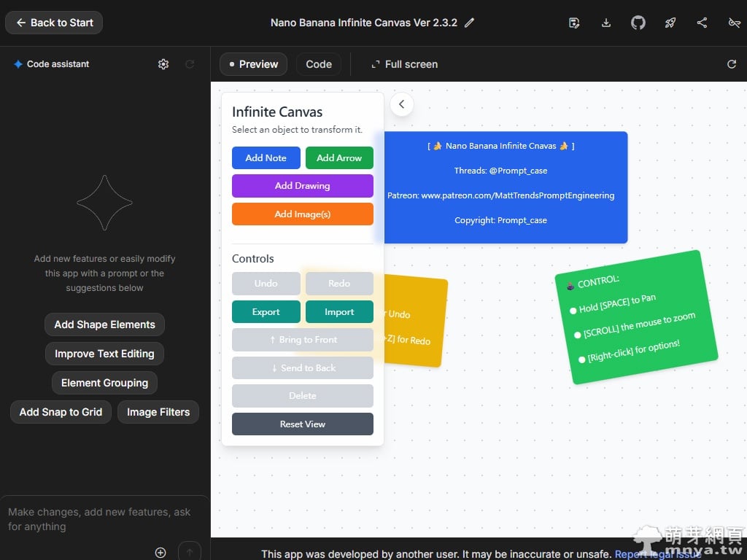Click the pencil icon beside the app title

(470, 23)
